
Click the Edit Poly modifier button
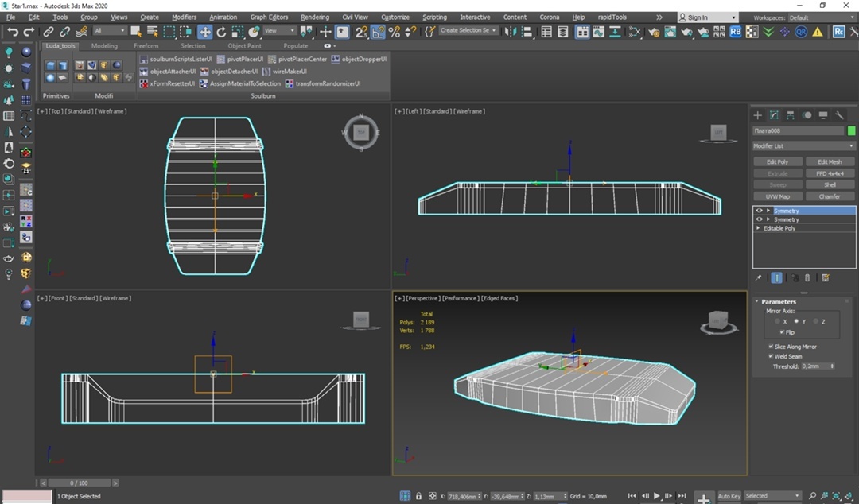(777, 161)
